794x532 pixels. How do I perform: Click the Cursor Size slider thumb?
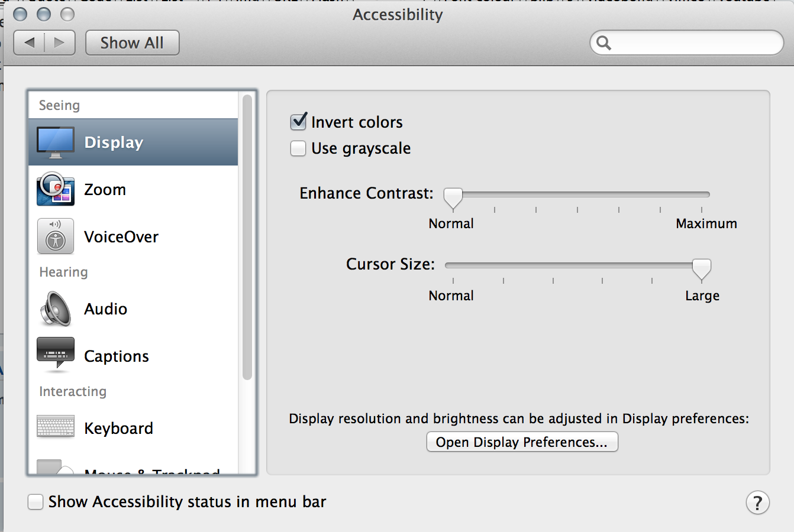(701, 268)
